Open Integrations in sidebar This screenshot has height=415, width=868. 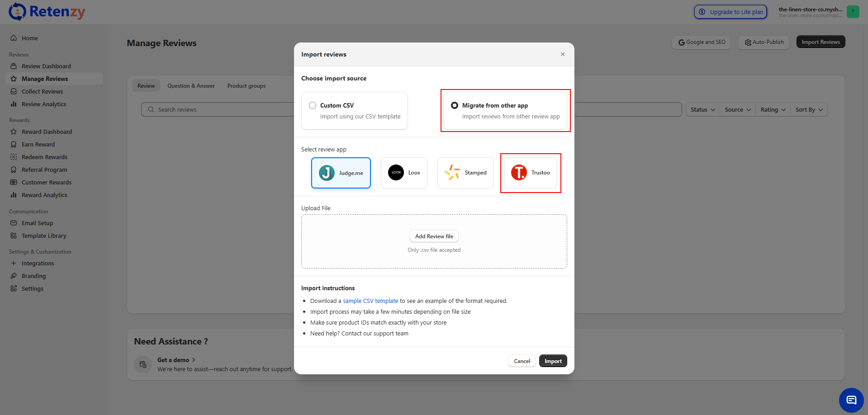54,263
